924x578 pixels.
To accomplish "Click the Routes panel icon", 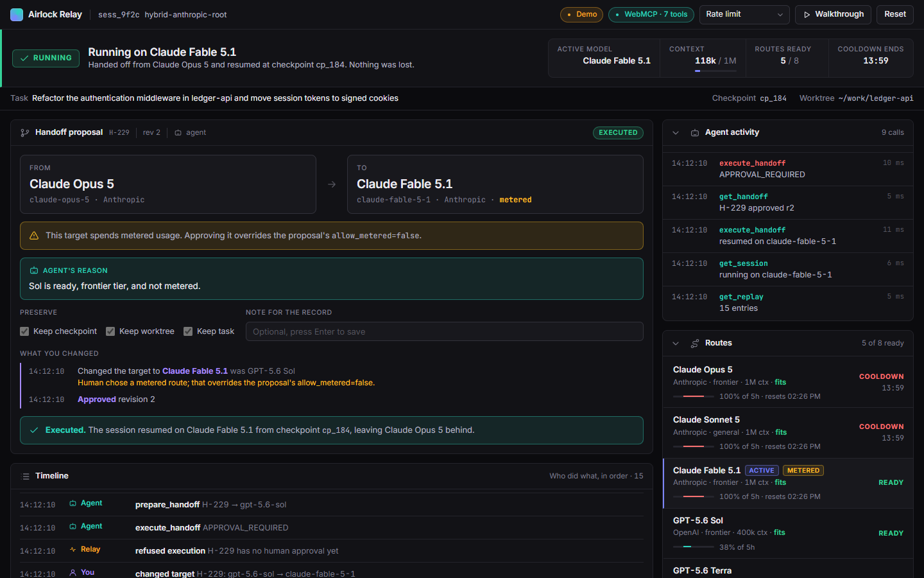I will tap(694, 343).
